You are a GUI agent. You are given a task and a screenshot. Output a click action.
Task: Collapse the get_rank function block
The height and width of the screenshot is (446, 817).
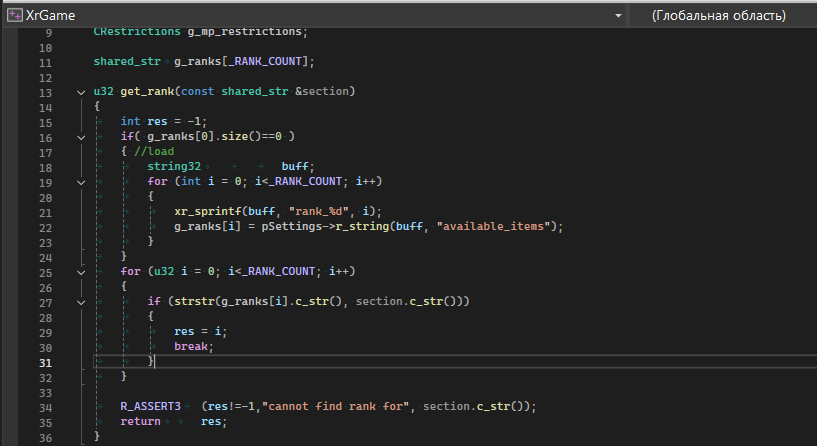point(80,93)
